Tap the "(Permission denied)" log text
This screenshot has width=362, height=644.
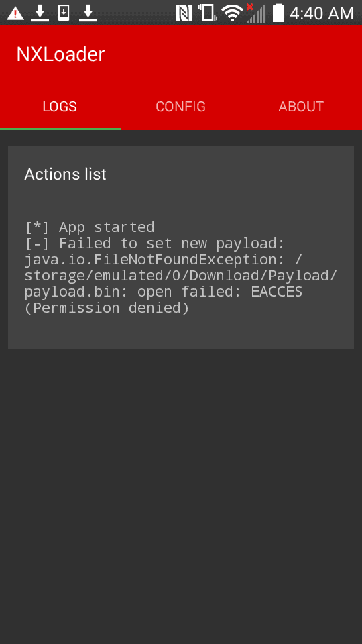tap(107, 308)
